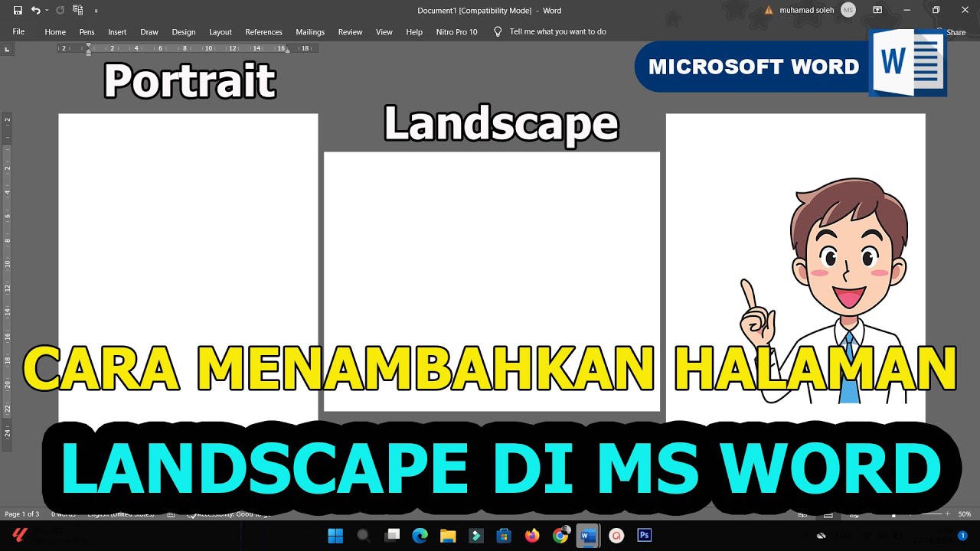
Task: Switch to the Review tab
Action: pos(350,32)
